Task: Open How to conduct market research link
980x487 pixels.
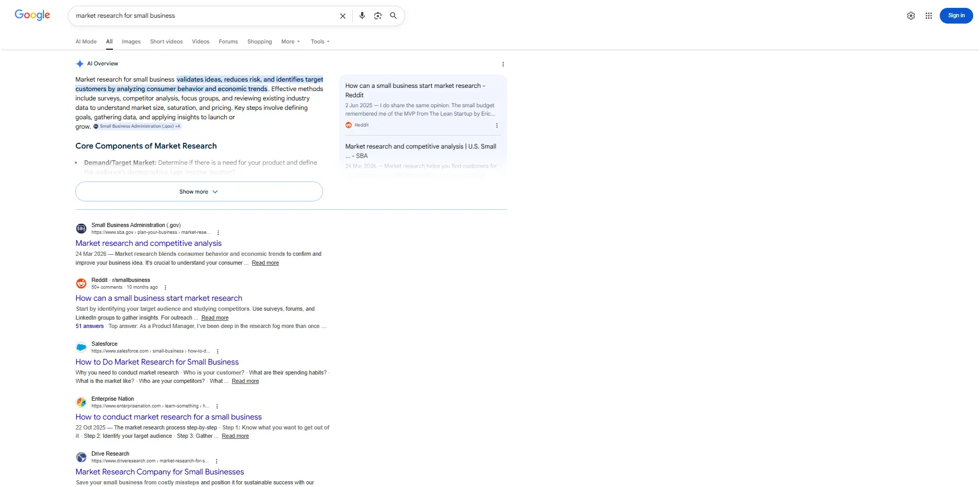Action: (x=168, y=417)
